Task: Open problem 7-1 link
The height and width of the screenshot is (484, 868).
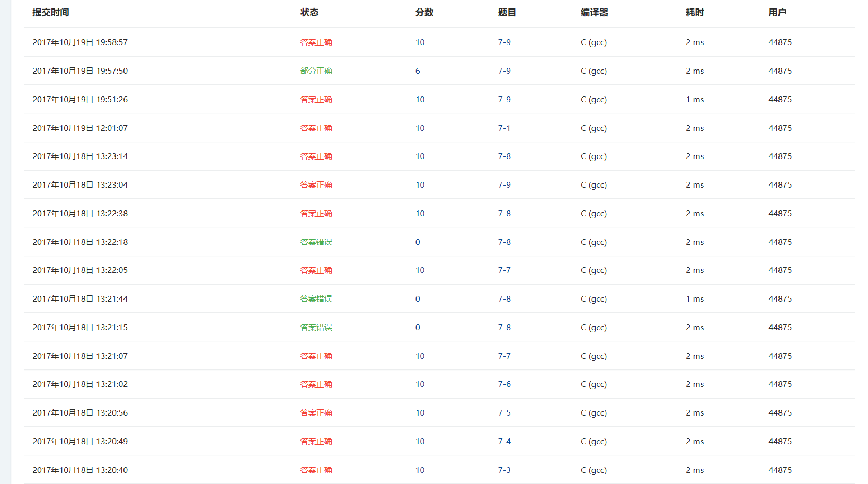Action: (504, 128)
